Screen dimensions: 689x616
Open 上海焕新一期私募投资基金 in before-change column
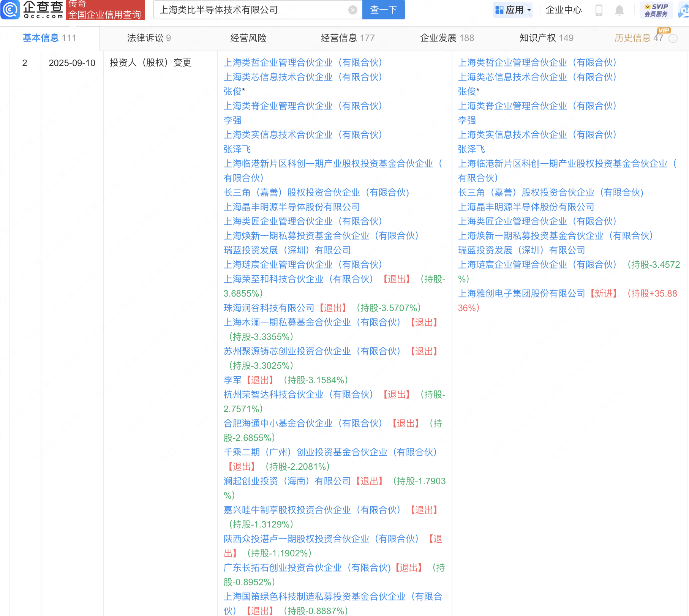[x=321, y=236]
